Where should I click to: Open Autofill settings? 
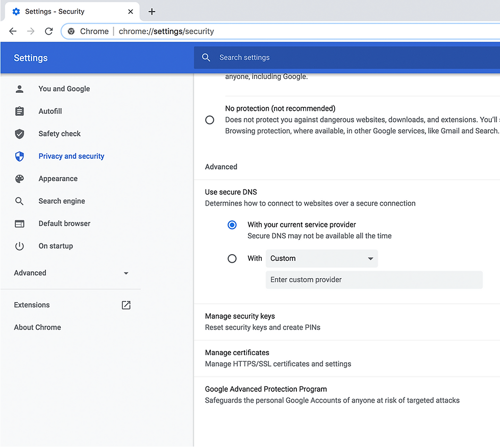(x=50, y=111)
